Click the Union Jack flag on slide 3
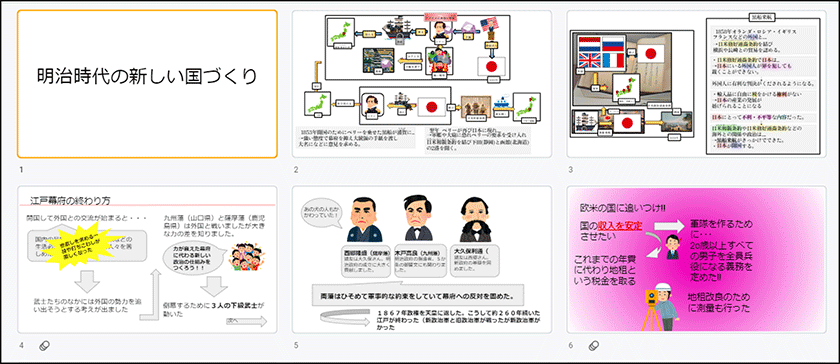 [587, 58]
